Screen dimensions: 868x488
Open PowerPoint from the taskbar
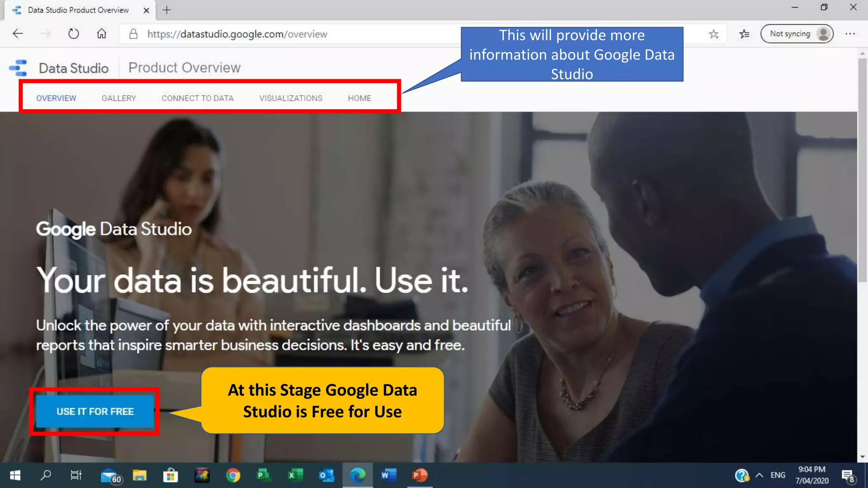[420, 475]
